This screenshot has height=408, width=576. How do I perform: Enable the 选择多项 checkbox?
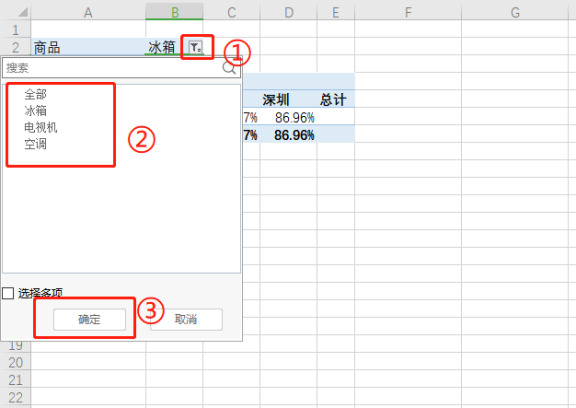8,293
